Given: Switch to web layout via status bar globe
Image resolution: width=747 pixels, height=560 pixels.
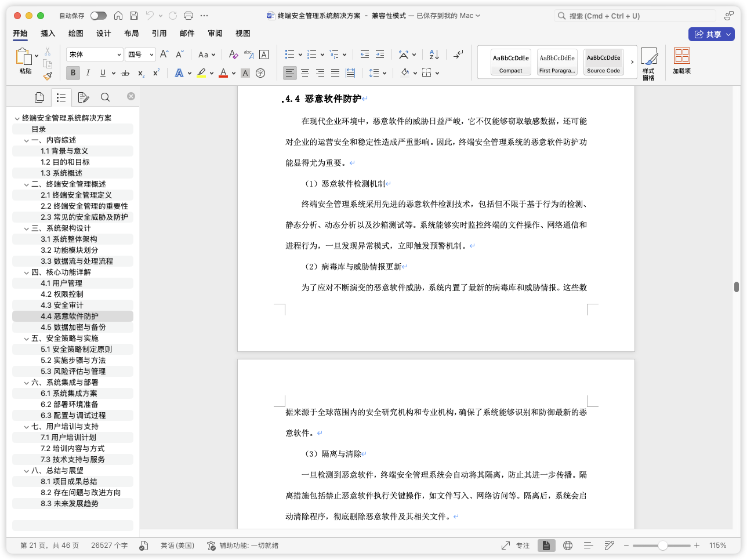Looking at the screenshot, I should 567,545.
